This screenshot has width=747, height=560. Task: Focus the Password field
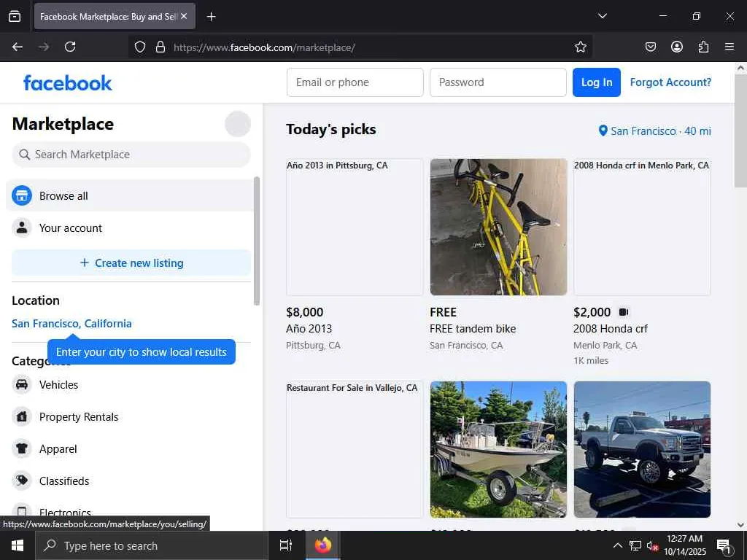click(x=498, y=82)
